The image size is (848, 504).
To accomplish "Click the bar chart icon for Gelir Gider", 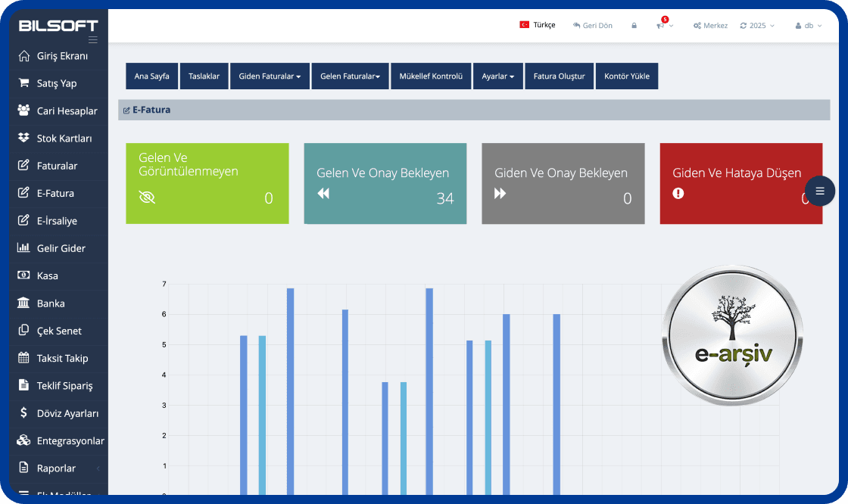I will pos(23,247).
